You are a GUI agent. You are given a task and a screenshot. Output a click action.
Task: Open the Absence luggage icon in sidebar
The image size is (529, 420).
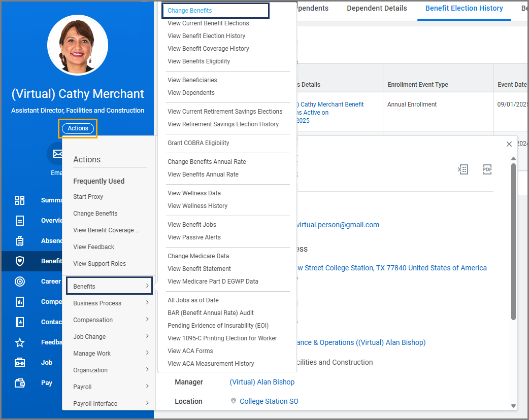click(x=20, y=241)
